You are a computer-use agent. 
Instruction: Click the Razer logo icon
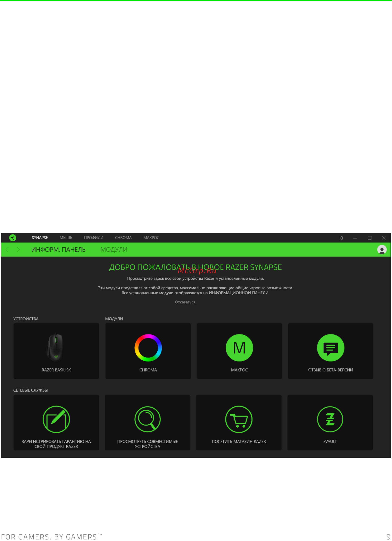point(13,238)
